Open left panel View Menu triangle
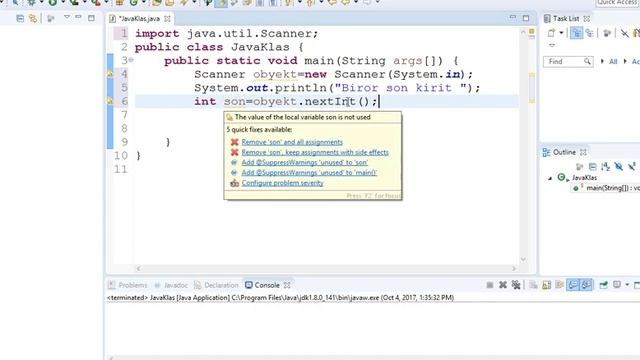The image size is (640, 360). 67,17
